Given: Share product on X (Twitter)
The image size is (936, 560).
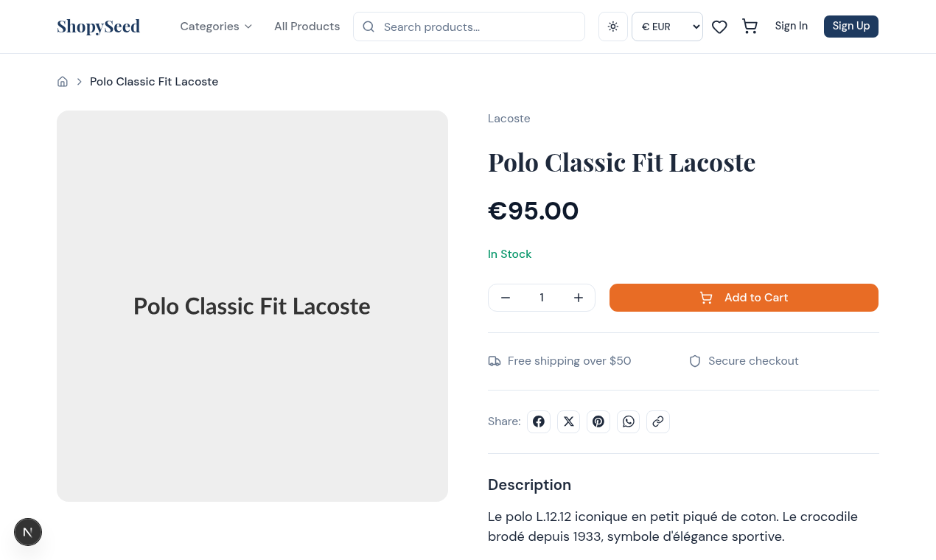Looking at the screenshot, I should tap(568, 421).
